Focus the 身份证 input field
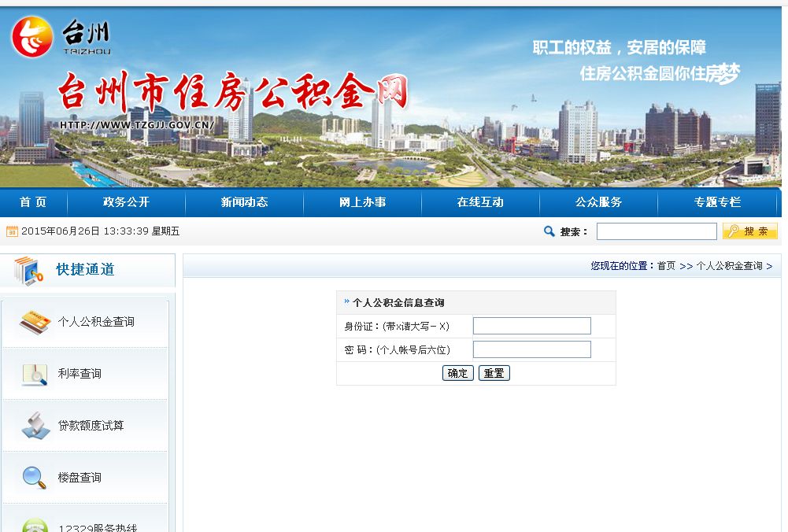The height and width of the screenshot is (532, 788). 531,326
